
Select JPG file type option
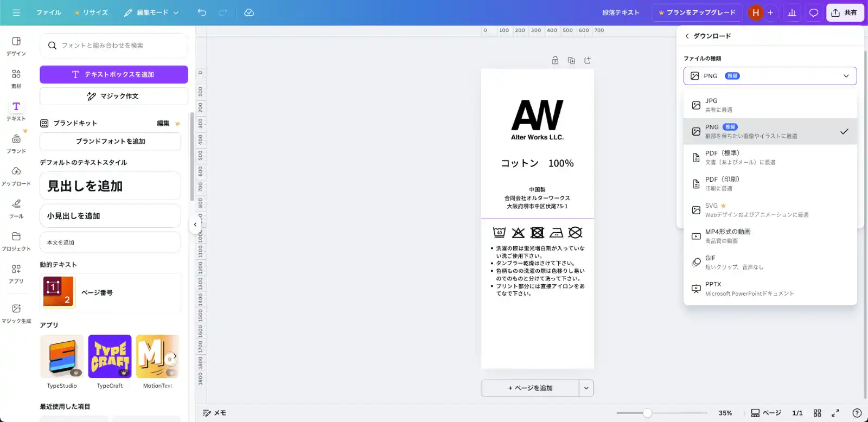tap(770, 105)
